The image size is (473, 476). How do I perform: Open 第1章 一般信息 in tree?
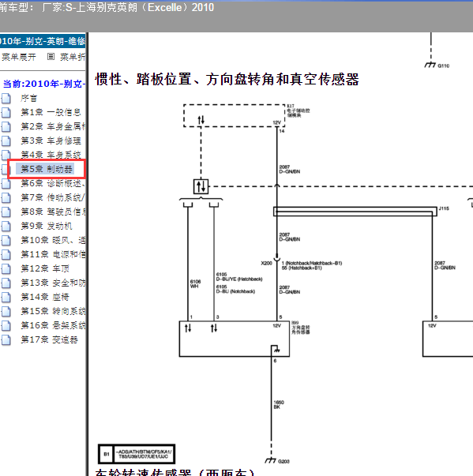tap(51, 112)
